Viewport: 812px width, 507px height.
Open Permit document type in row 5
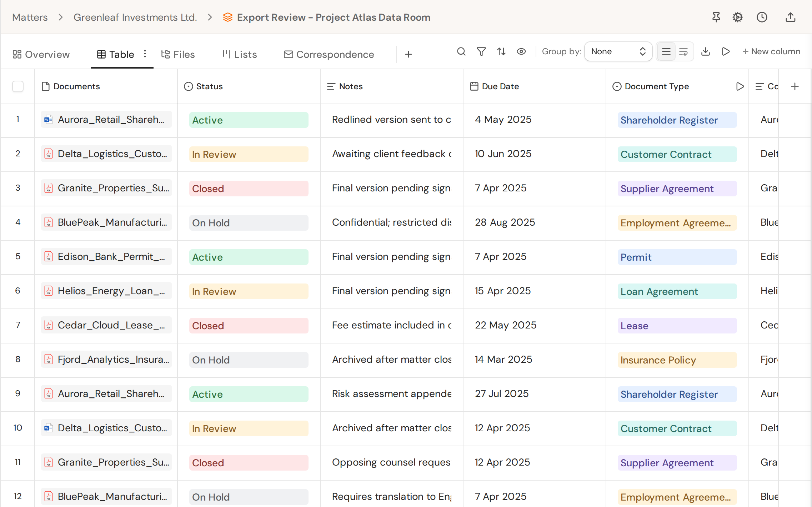(x=677, y=257)
